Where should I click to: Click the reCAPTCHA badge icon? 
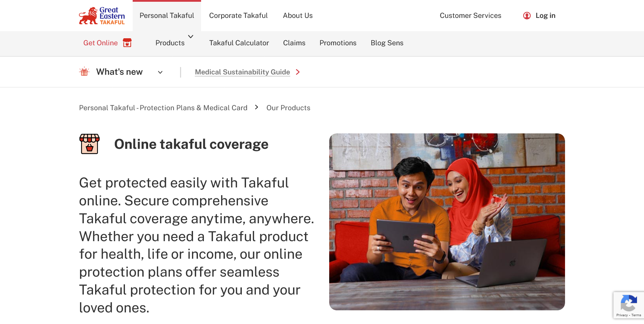pyautogui.click(x=629, y=303)
